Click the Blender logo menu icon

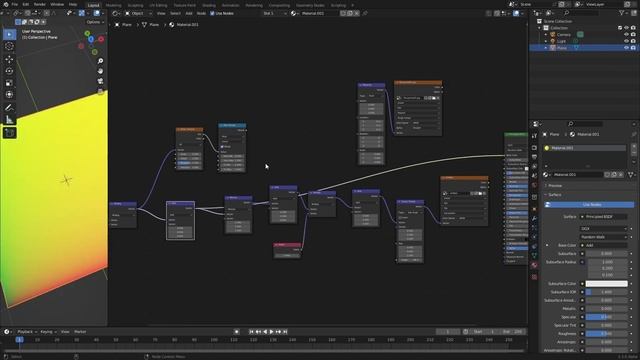point(6,4)
